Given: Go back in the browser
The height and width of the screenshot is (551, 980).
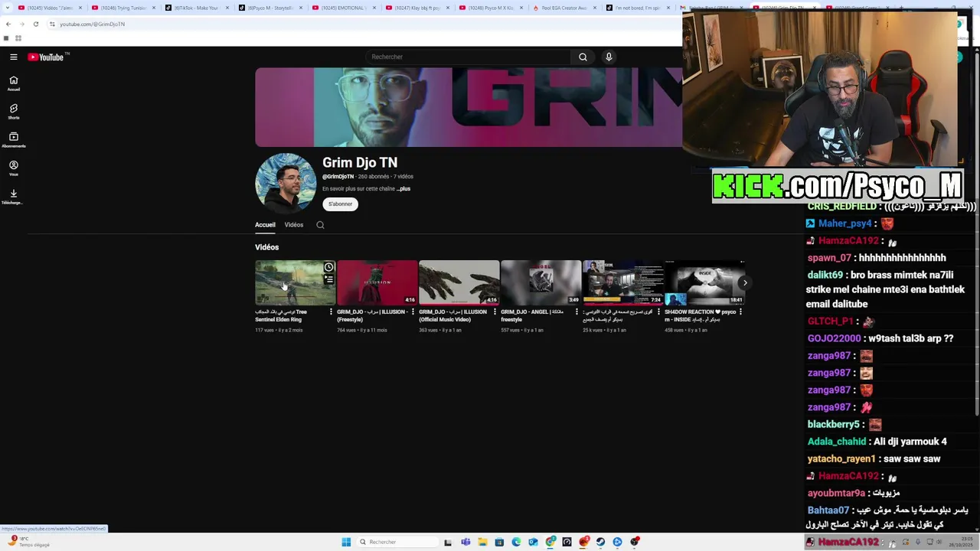Looking at the screenshot, I should [8, 24].
